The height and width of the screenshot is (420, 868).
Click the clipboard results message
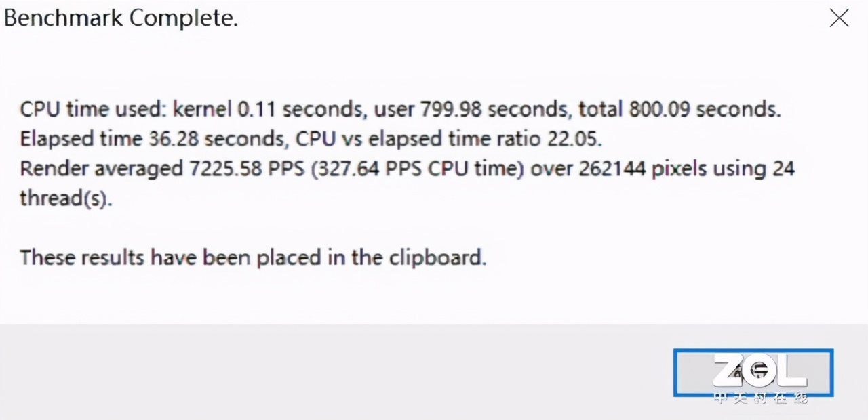click(x=253, y=257)
